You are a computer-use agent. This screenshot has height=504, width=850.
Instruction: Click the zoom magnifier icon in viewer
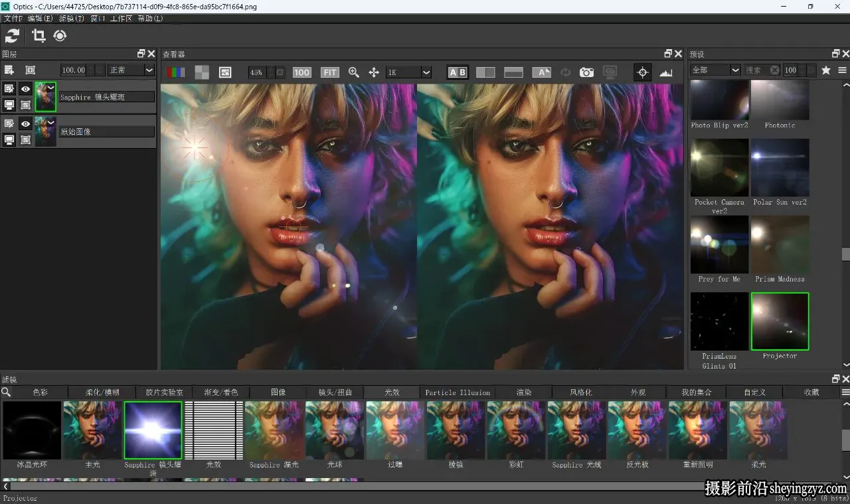coord(354,72)
